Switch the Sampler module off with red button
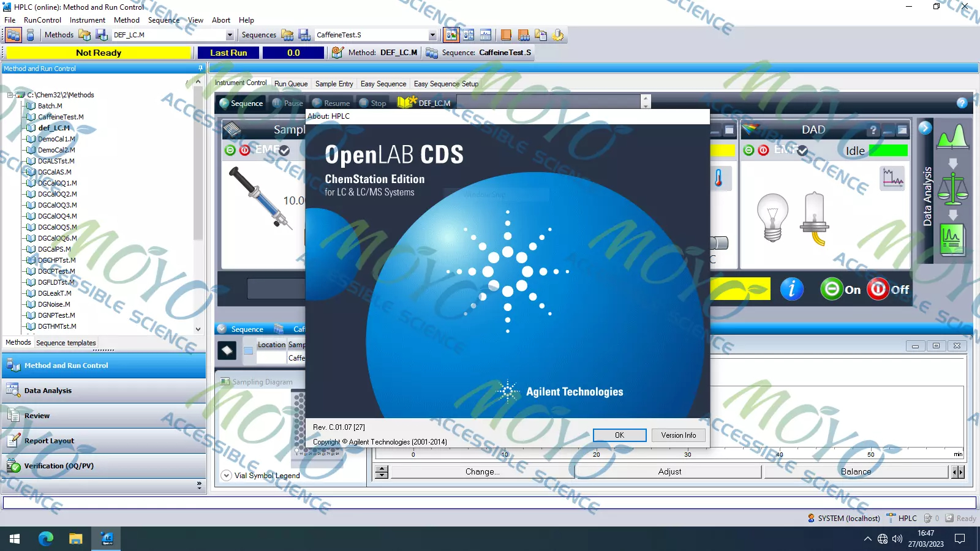This screenshot has width=980, height=551. [245, 150]
